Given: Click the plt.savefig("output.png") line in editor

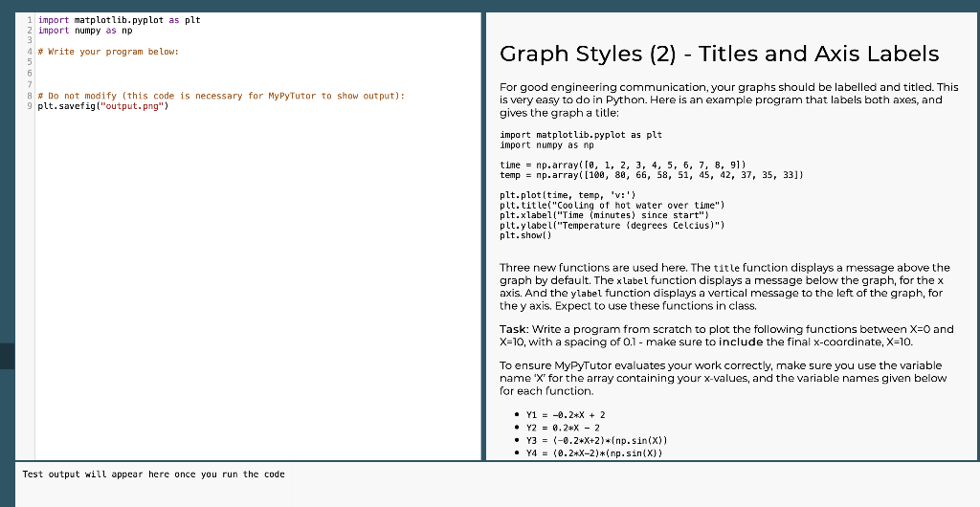Looking at the screenshot, I should click(x=103, y=106).
